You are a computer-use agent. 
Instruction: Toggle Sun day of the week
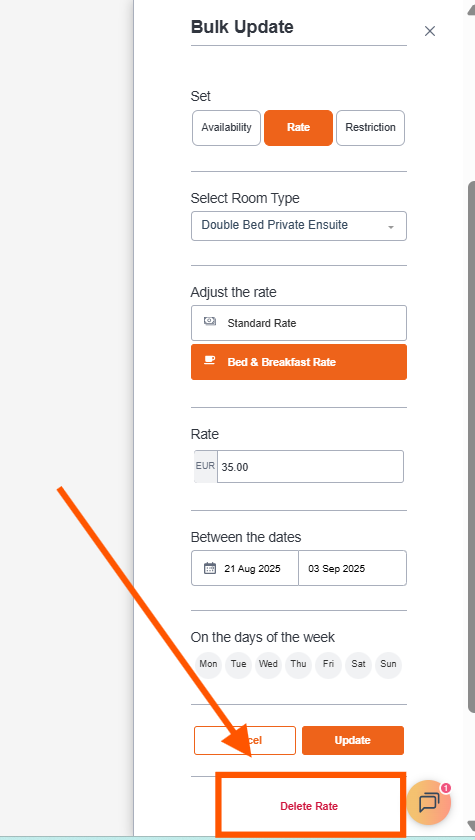click(388, 664)
